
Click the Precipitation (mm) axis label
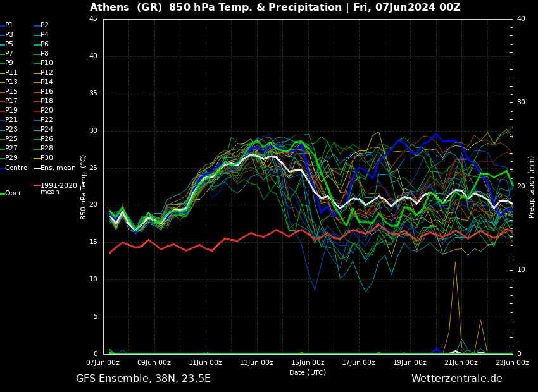click(532, 187)
